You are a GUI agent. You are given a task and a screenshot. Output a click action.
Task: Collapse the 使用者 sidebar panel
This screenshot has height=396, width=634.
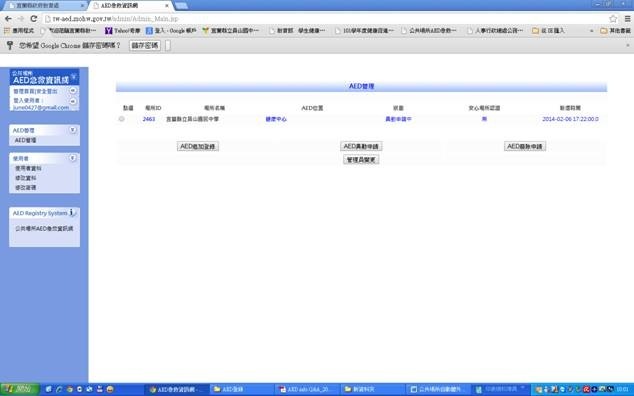coord(73,158)
